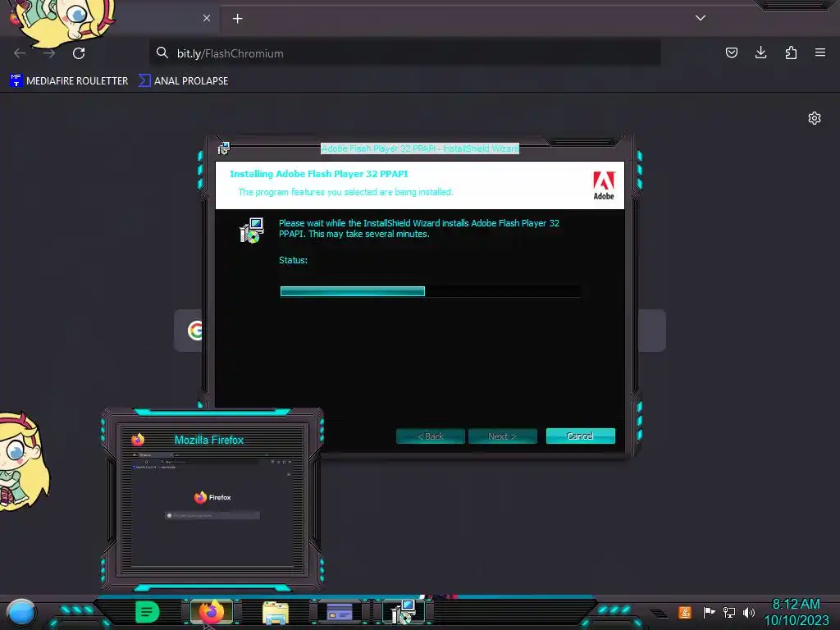The width and height of the screenshot is (840, 630).
Task: Open the list all tabs chevron
Action: tap(701, 18)
